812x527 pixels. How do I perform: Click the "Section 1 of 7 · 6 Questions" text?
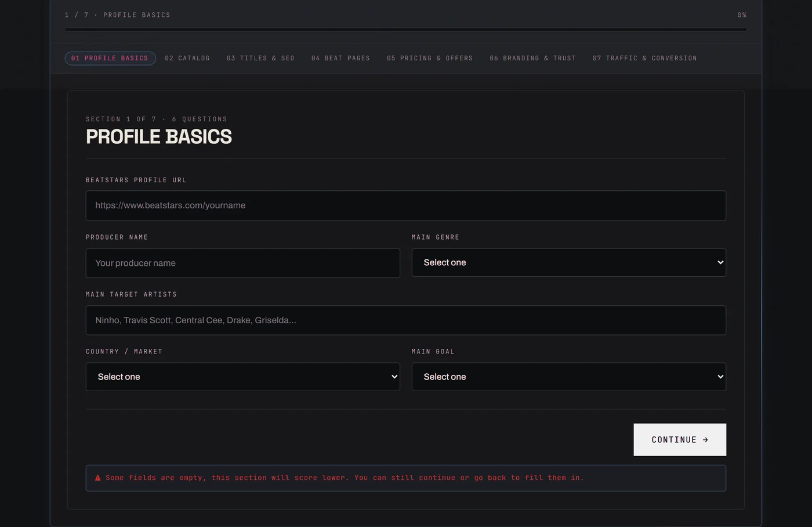[157, 119]
